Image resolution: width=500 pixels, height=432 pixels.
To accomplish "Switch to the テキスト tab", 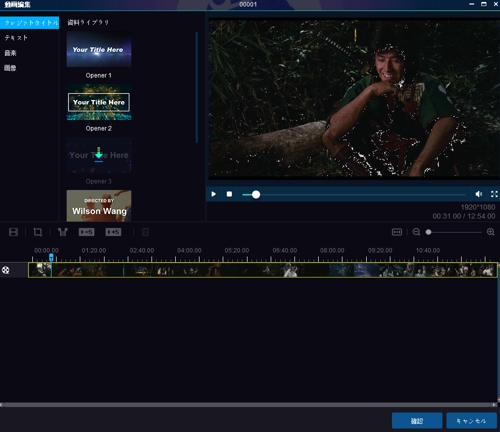I will tap(16, 38).
